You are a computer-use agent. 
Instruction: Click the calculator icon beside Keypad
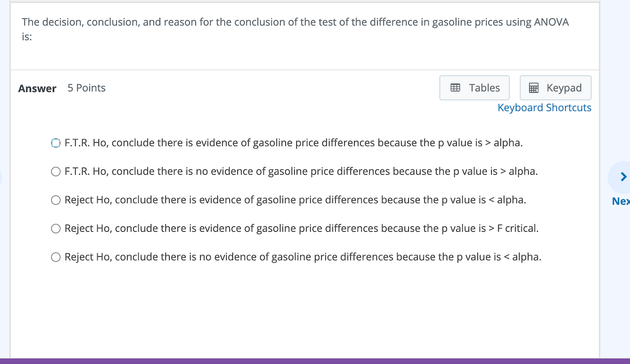point(534,88)
